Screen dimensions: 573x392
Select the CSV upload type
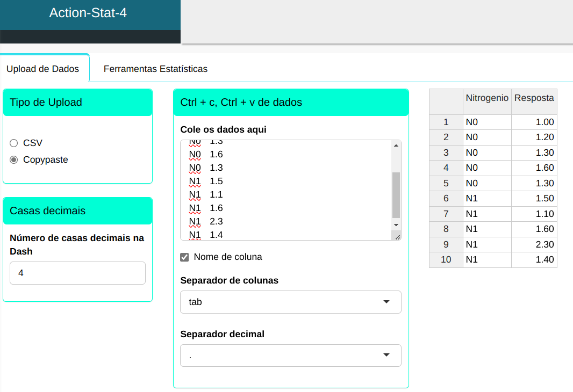pos(13,143)
